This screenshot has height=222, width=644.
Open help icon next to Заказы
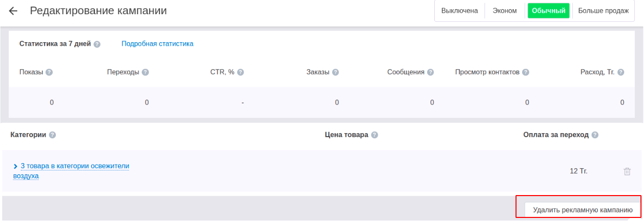[335, 72]
